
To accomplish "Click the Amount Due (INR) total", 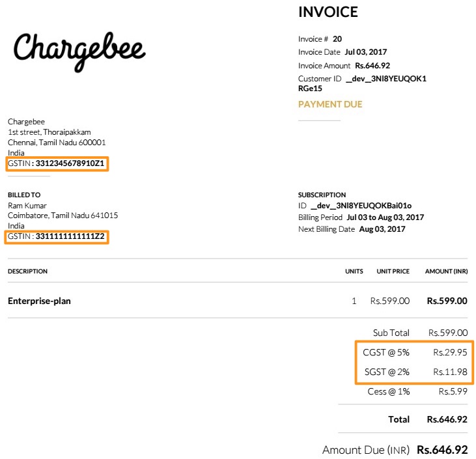I will (x=442, y=450).
